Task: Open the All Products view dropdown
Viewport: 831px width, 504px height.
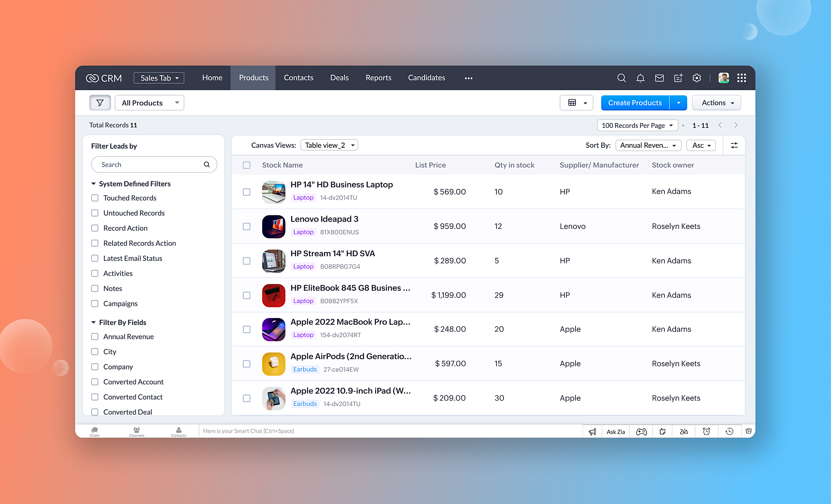Action: [149, 103]
